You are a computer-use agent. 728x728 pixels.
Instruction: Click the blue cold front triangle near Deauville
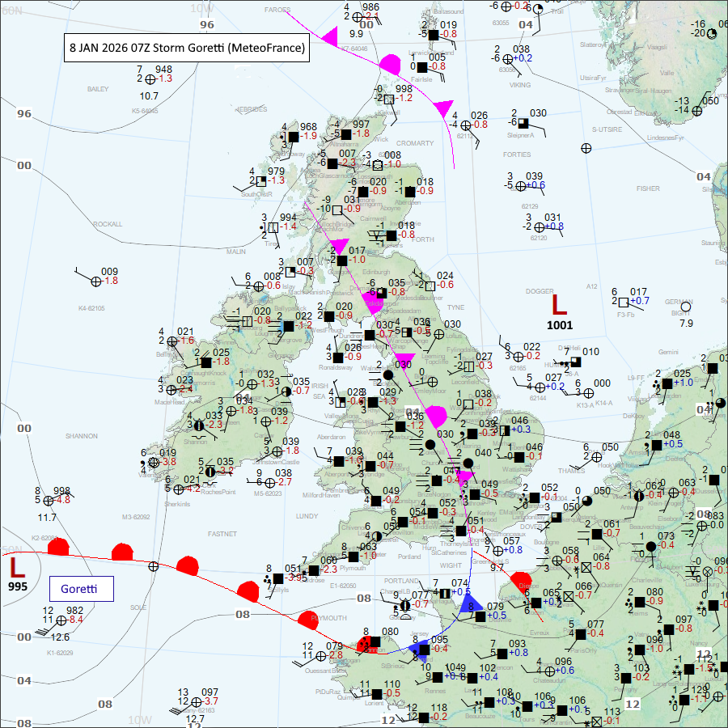[x=472, y=602]
